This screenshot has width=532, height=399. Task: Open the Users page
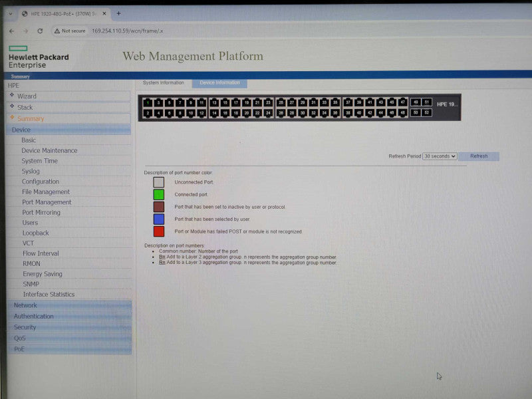(30, 223)
